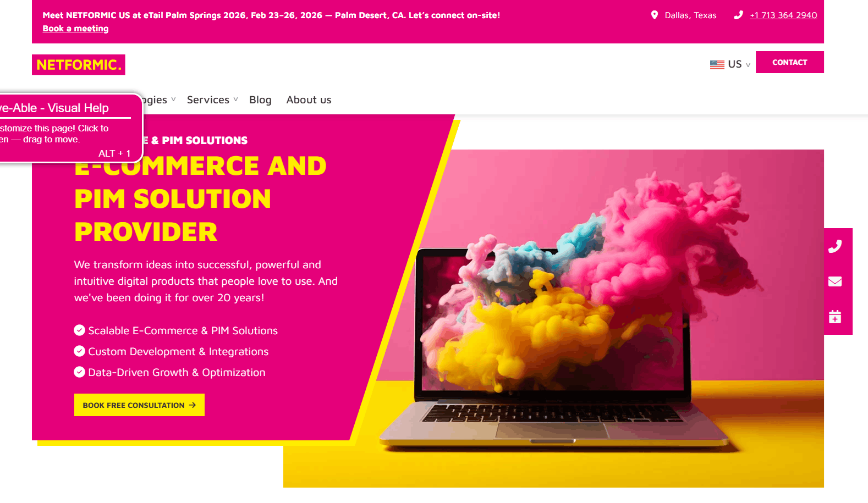868x503 pixels.
Task: Click the CONTACT button
Action: [x=789, y=62]
